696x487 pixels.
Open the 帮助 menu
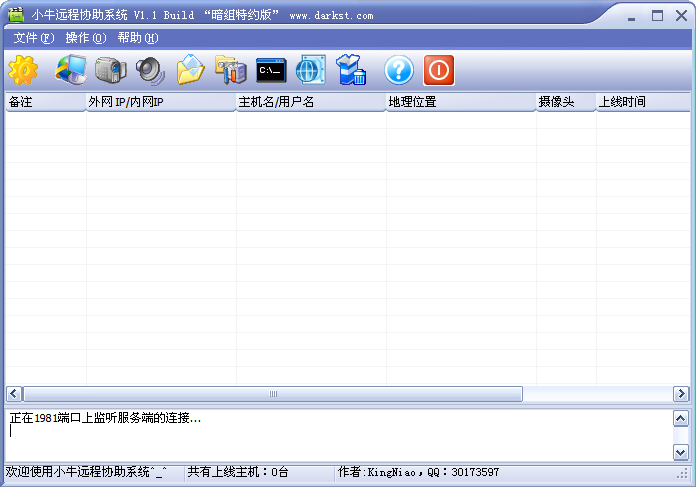(x=137, y=38)
